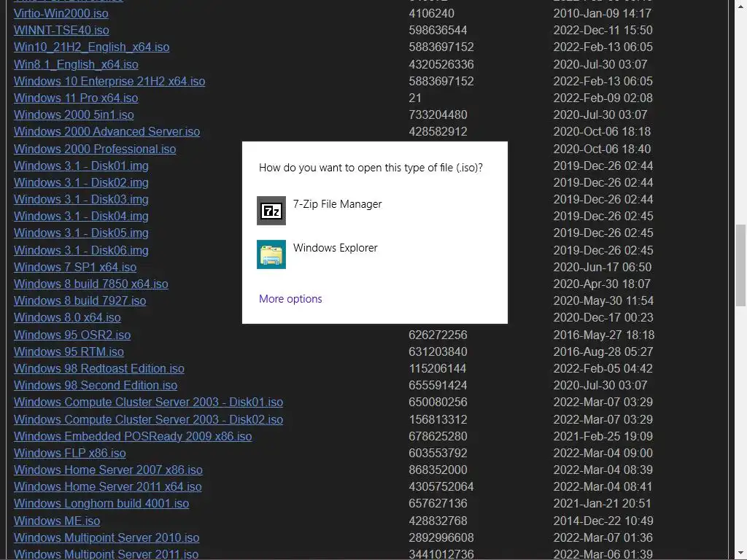Select the size value 21
747x560 pixels.
(415, 98)
